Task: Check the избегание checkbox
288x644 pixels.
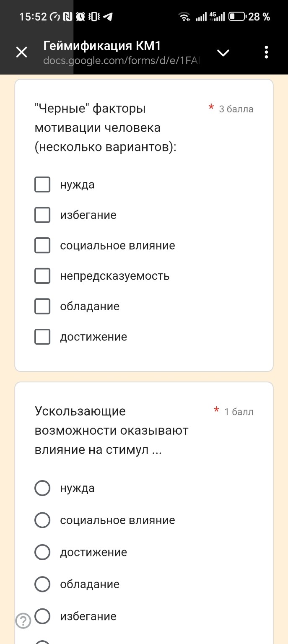Action: pyautogui.click(x=42, y=215)
